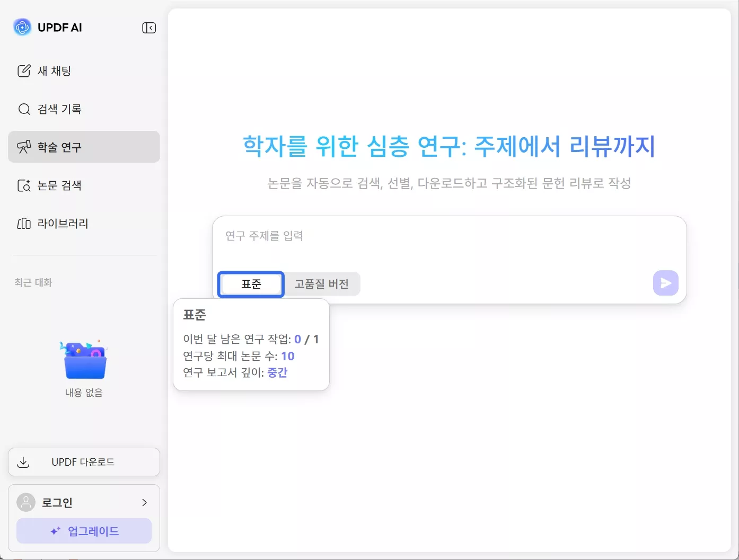Click the send arrow button
This screenshot has width=739, height=560.
click(665, 283)
